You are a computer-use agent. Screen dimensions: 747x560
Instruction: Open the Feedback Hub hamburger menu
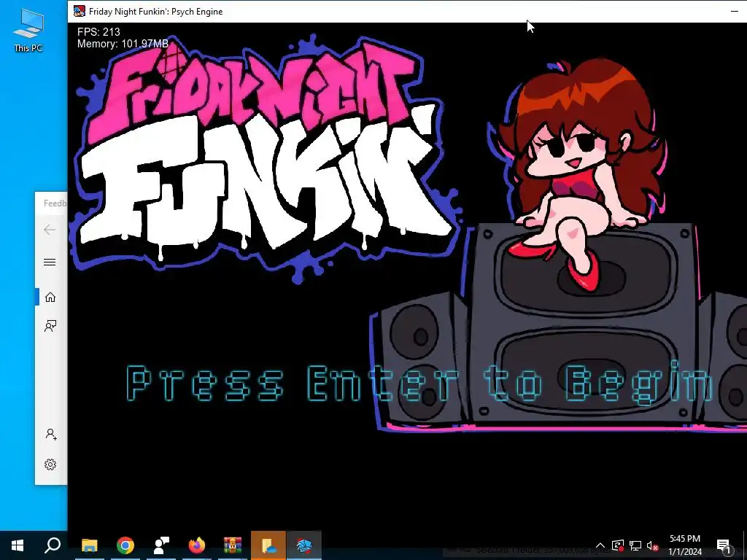(50, 262)
